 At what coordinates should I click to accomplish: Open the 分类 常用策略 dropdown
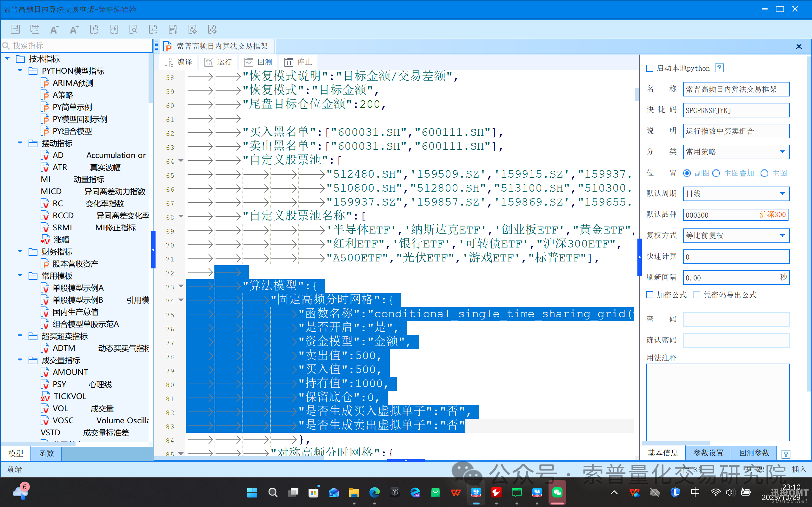782,152
